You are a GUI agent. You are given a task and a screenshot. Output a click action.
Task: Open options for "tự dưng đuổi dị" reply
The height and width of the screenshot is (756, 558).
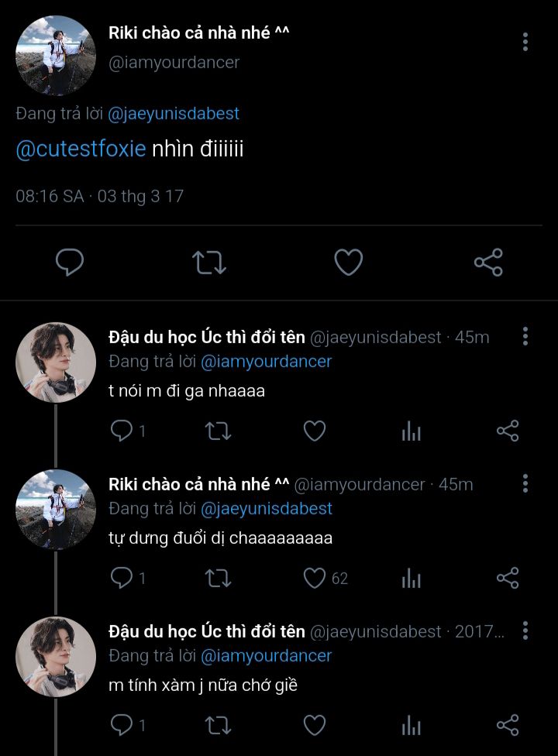coord(525,484)
